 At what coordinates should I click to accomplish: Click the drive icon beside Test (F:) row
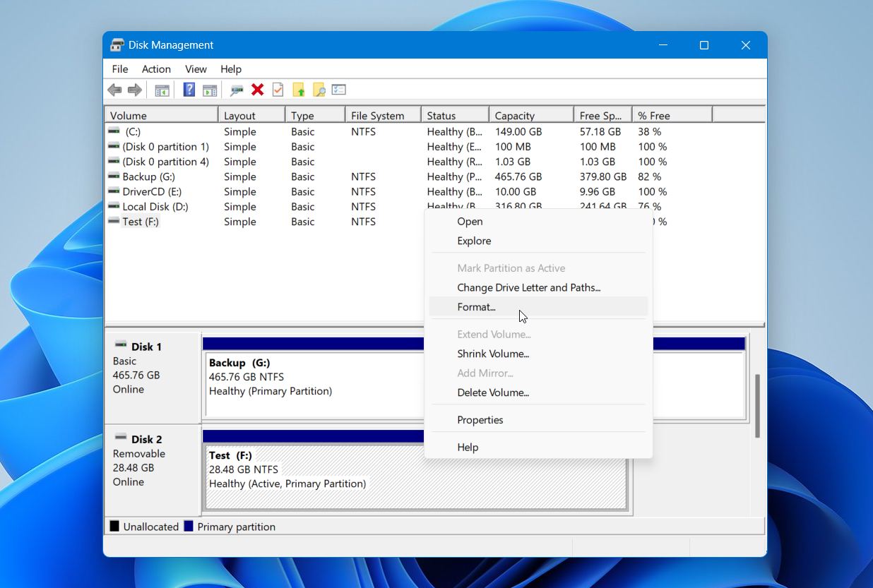point(114,221)
